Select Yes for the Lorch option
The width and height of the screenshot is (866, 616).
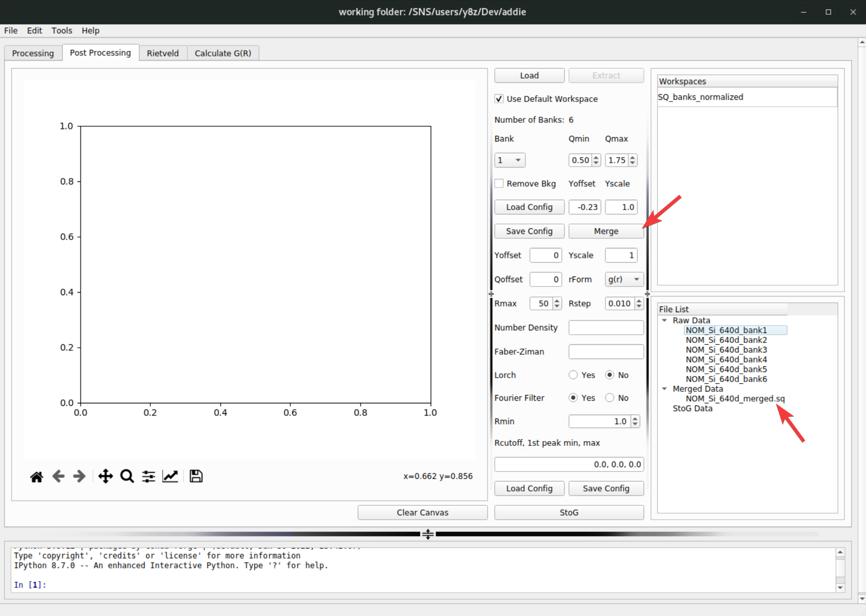[x=573, y=375]
